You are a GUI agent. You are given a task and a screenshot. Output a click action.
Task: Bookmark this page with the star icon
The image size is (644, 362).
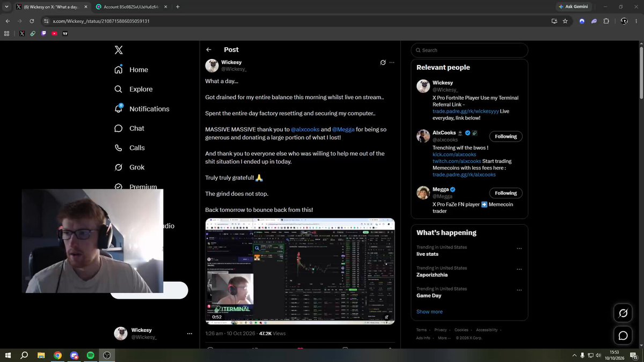[565, 21]
